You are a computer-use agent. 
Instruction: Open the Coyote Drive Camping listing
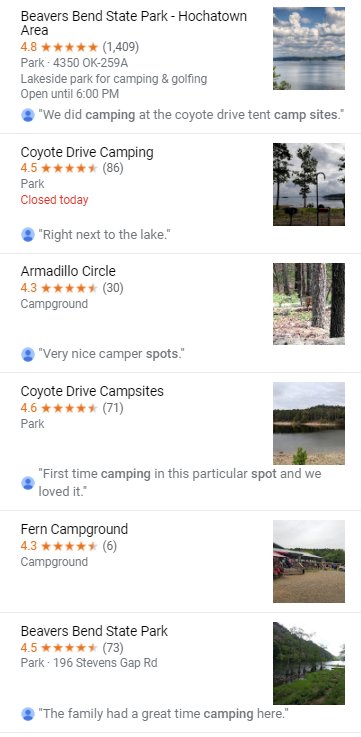point(87,152)
